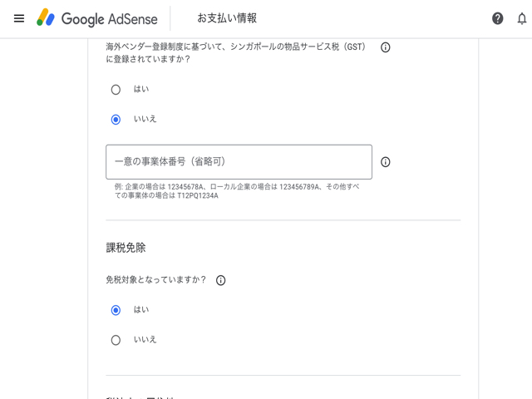Click info icon next to business number field
Image resolution: width=532 pixels, height=399 pixels.
385,162
